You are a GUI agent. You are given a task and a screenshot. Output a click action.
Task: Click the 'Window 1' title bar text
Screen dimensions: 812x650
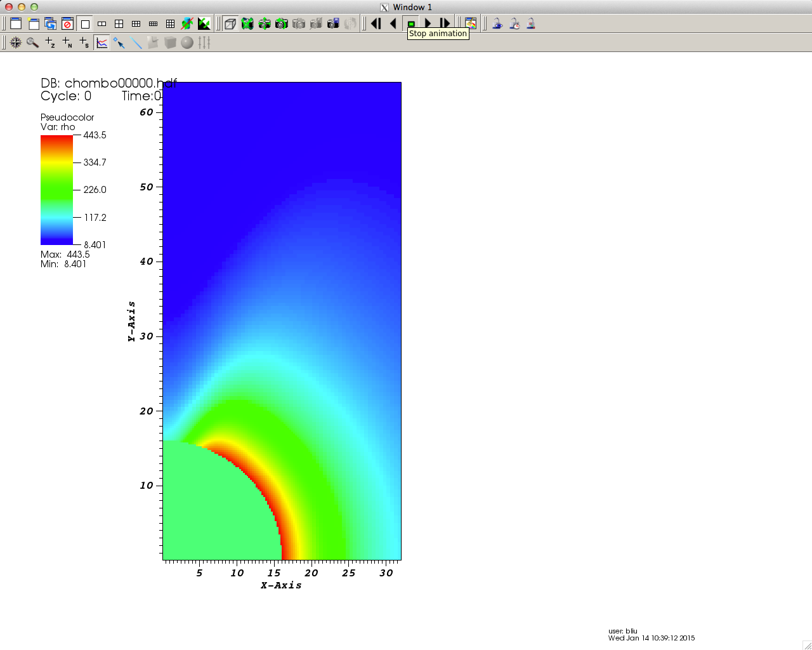pyautogui.click(x=412, y=7)
